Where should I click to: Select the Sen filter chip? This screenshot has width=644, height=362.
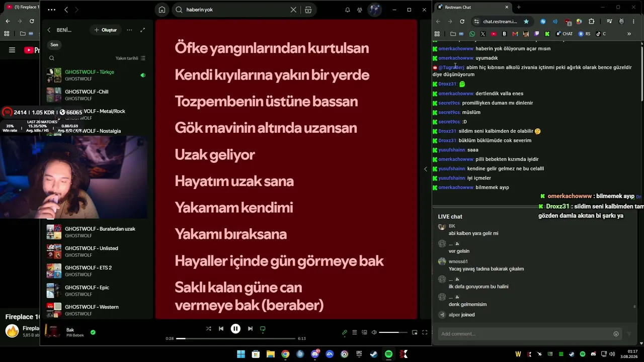pos(54,45)
